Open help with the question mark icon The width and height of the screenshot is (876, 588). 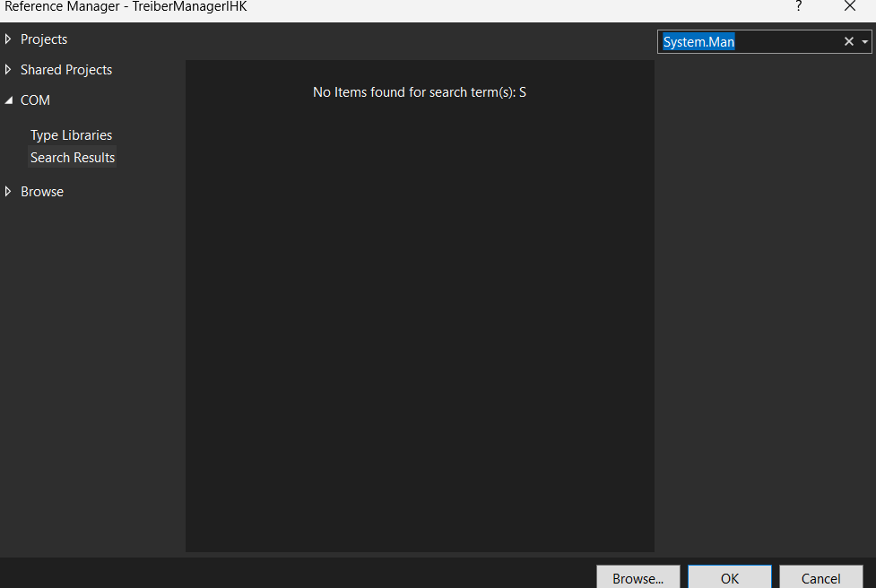[798, 6]
